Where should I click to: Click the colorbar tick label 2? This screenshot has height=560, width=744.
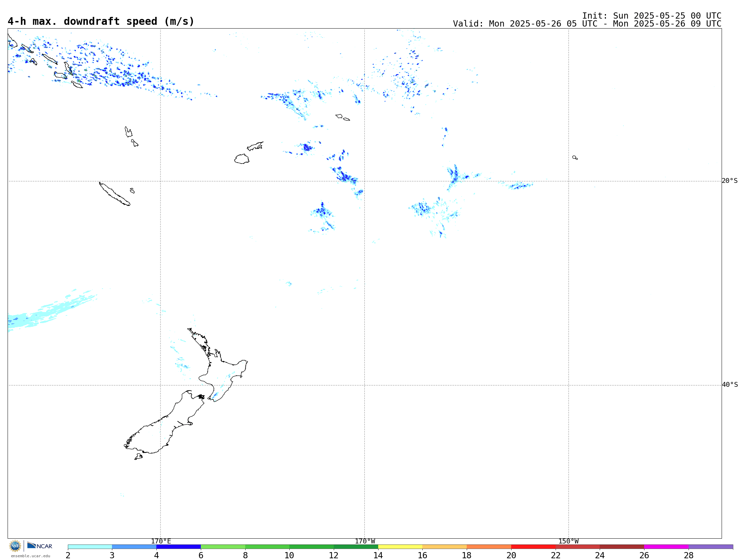68,555
